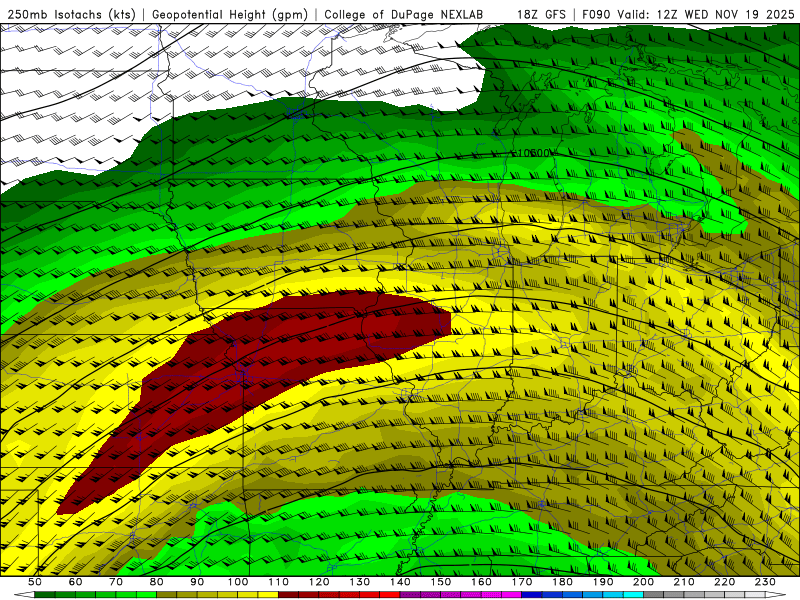Viewport: 800px width, 600px height.
Task: Click the 'F090 Valid: 12Z WED NOV 19 2025' text
Action: click(688, 15)
